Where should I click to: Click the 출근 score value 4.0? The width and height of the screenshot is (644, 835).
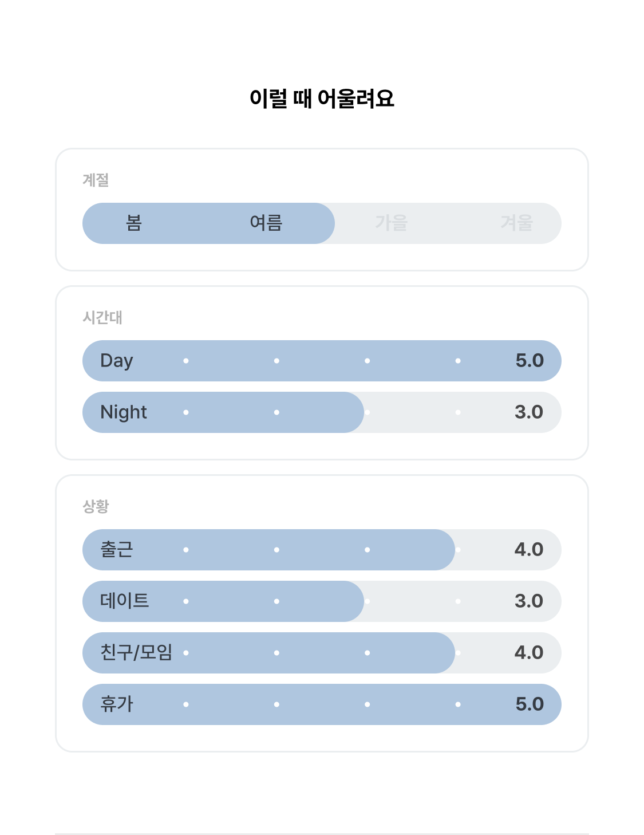coord(529,550)
